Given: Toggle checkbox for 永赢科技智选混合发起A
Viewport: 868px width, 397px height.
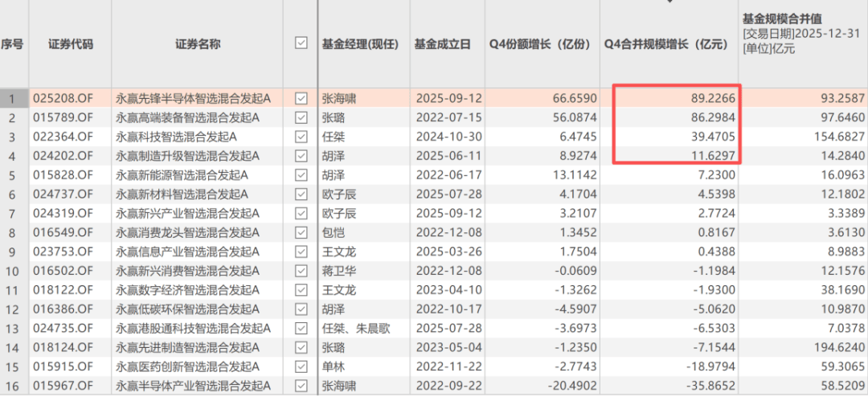Looking at the screenshot, I should pyautogui.click(x=301, y=137).
